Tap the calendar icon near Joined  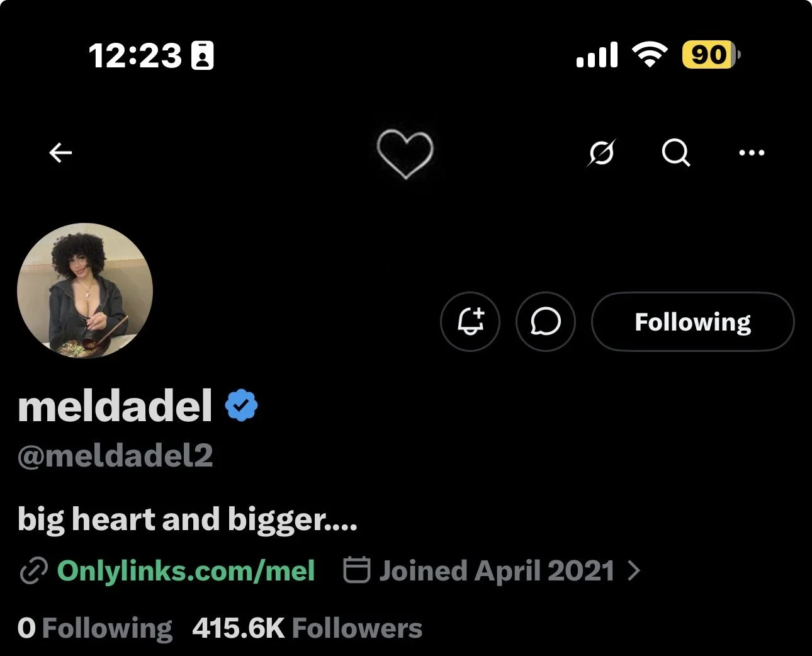coord(356,570)
